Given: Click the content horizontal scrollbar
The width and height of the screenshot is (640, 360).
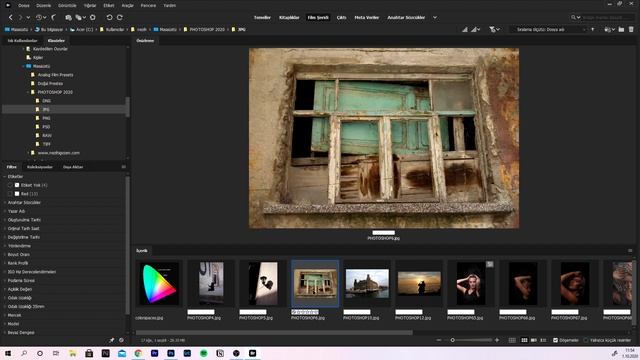Looking at the screenshot, I should pos(274,333).
